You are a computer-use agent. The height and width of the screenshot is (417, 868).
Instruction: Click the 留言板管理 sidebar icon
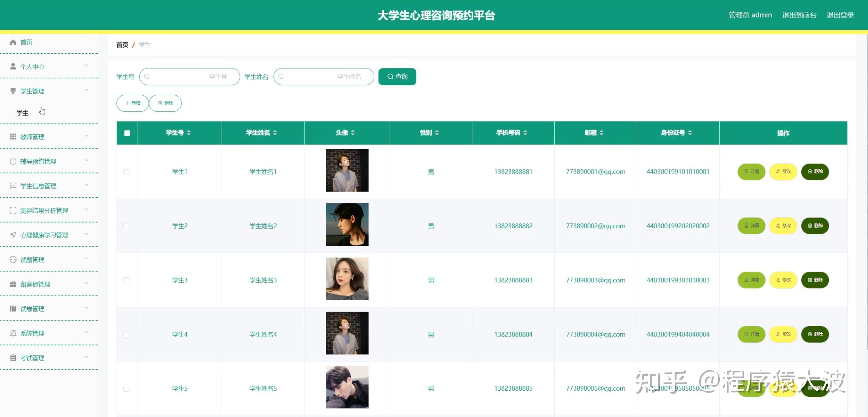tap(13, 284)
